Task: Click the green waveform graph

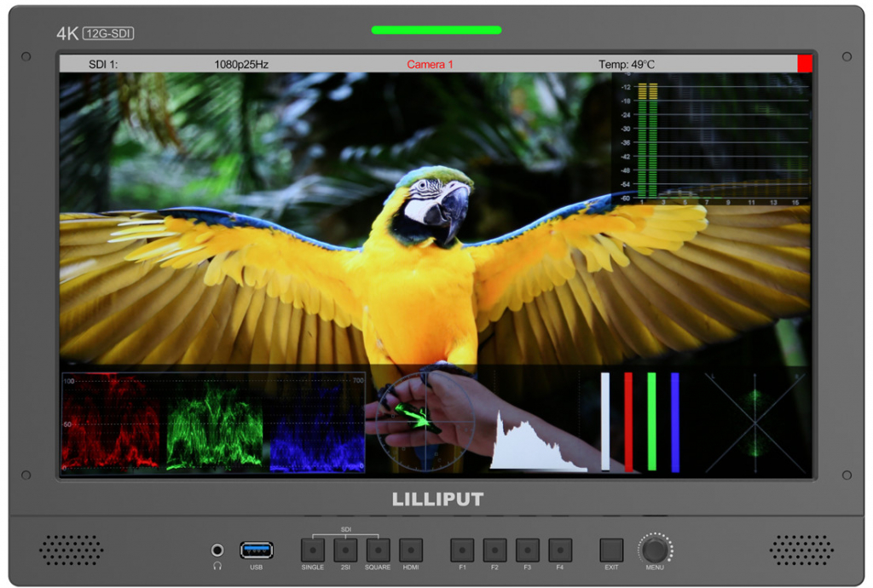Action: point(214,425)
